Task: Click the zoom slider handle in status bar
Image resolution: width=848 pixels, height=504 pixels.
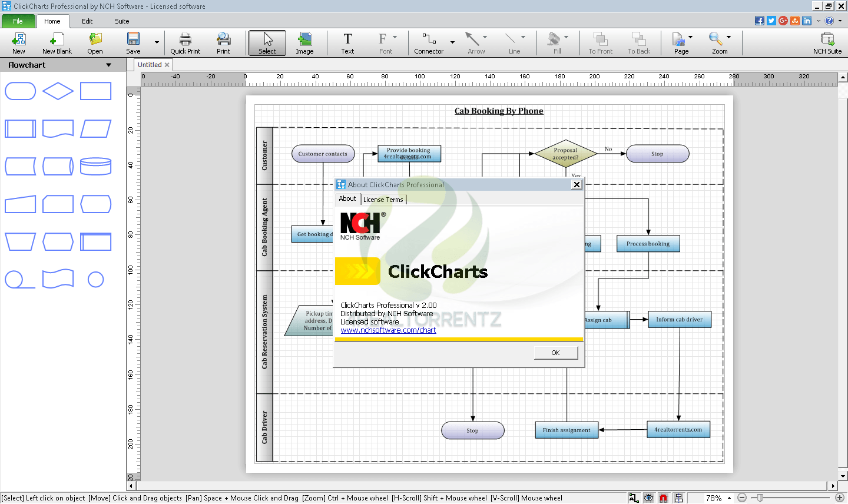Action: pyautogui.click(x=760, y=498)
